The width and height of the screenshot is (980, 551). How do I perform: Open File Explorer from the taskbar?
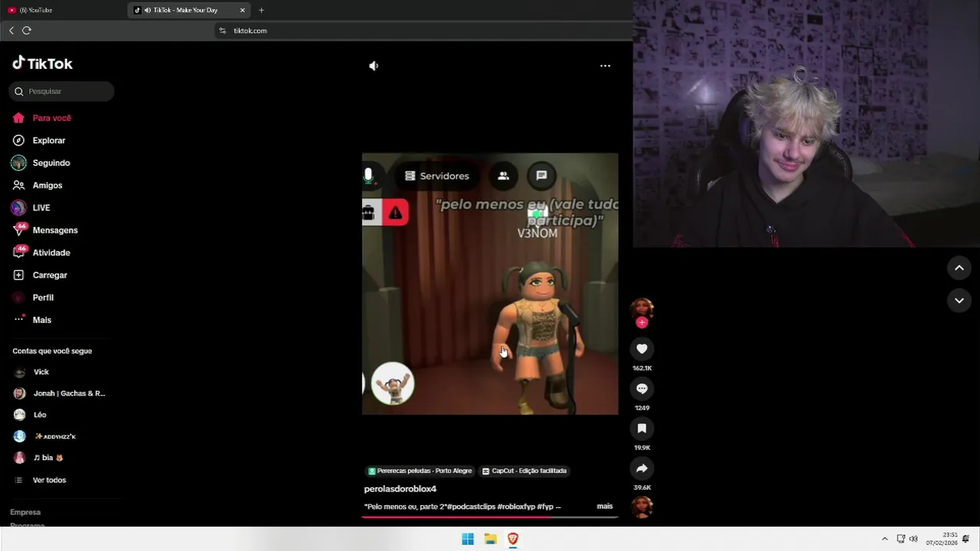(x=490, y=539)
